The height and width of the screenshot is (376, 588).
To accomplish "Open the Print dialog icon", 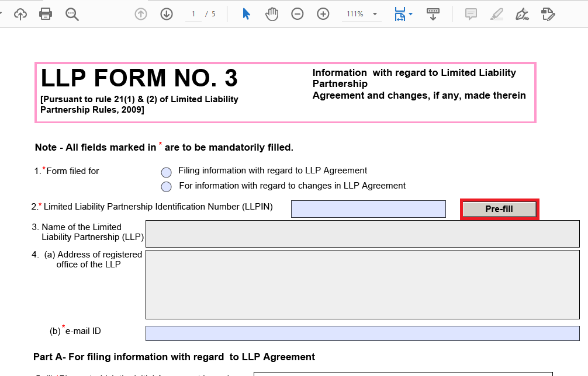I will (x=46, y=13).
